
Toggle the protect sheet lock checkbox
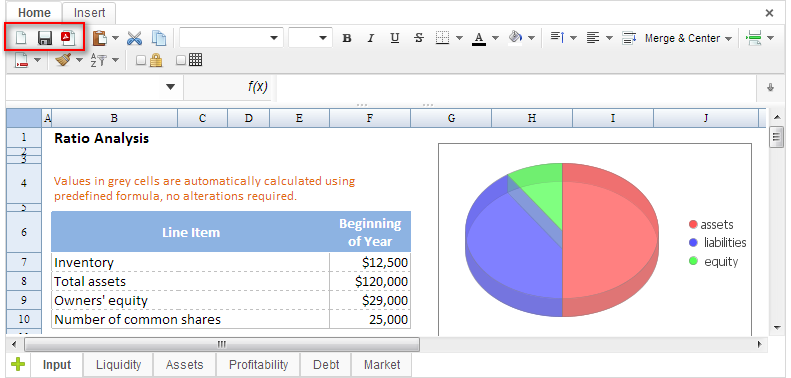(141, 61)
